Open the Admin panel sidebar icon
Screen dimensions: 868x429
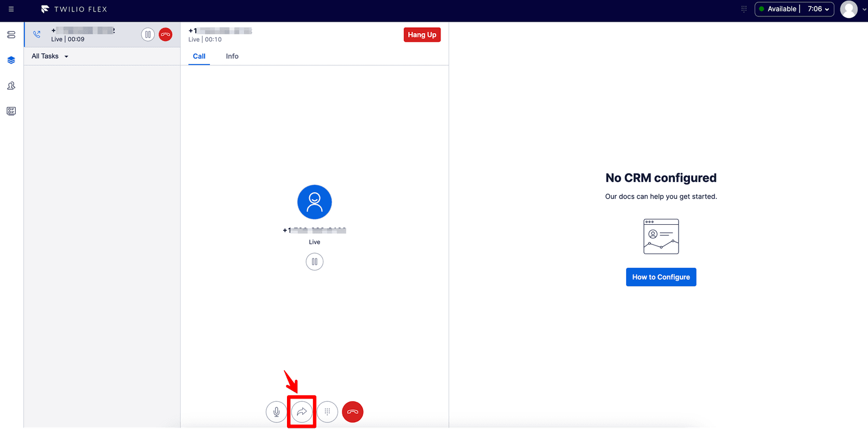point(11,35)
